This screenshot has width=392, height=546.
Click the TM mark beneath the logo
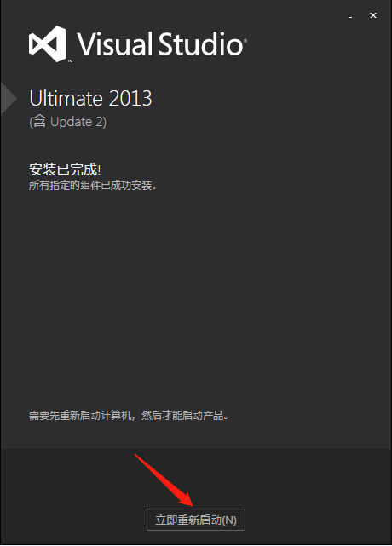coord(70,61)
